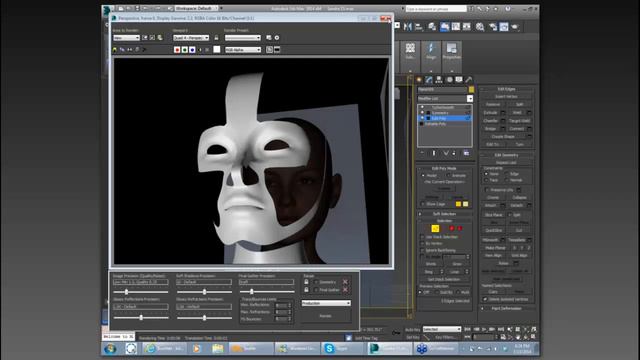
Task: Expand the Soft Selection rollout
Action: click(444, 214)
